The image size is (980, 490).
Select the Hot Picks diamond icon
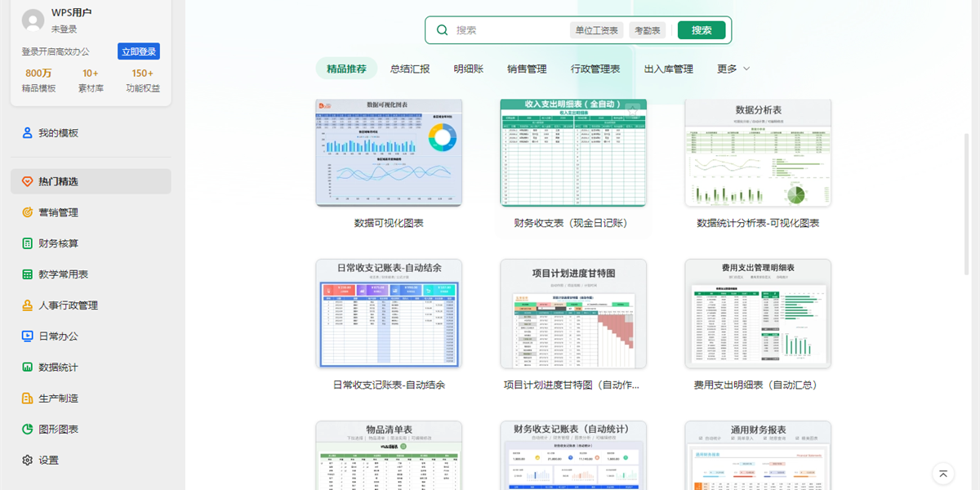coord(27,181)
